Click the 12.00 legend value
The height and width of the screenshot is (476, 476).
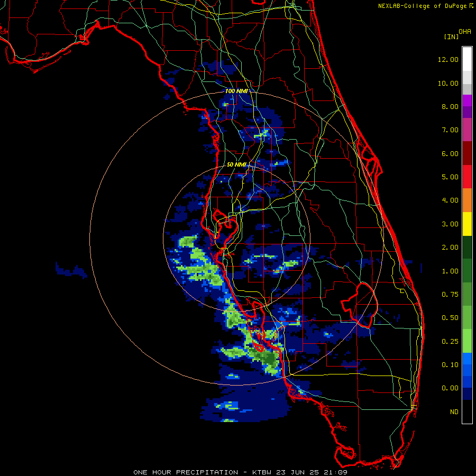coord(448,59)
